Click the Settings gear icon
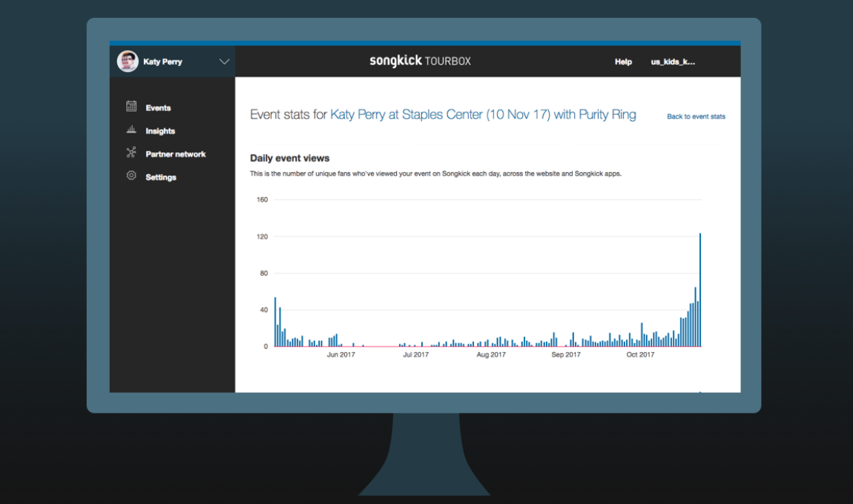 coord(131,176)
